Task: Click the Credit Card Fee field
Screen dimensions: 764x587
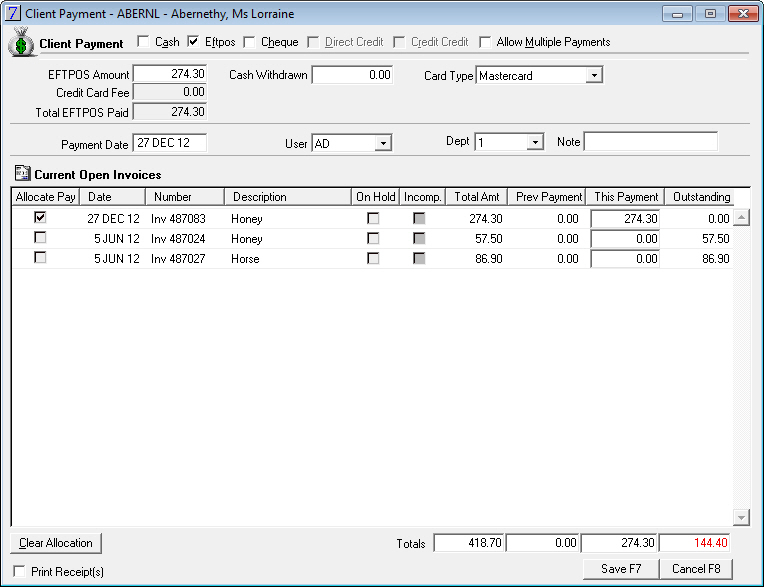Action: (x=170, y=92)
